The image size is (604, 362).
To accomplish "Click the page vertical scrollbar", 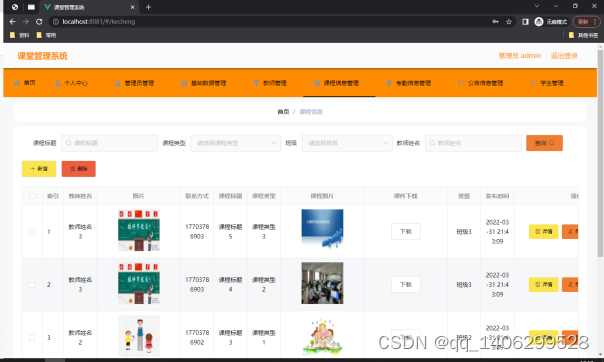I will pos(600,154).
